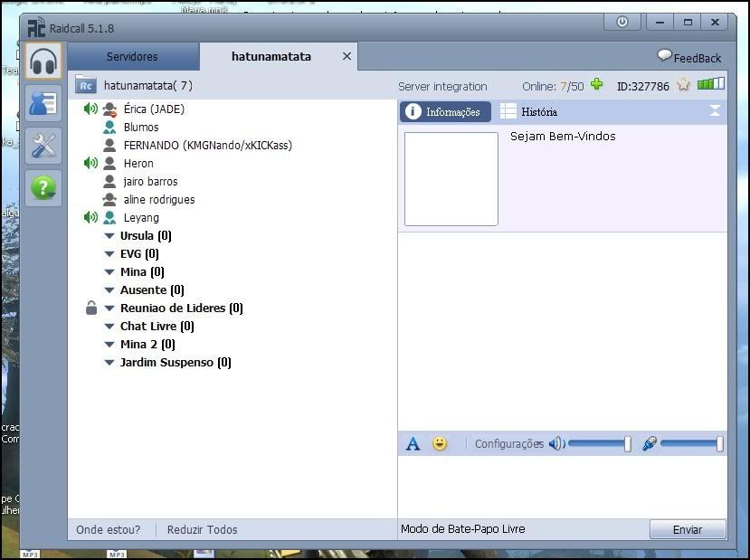Screen dimensions: 750x560
Task: Mute the speaker volume icon
Action: [556, 444]
